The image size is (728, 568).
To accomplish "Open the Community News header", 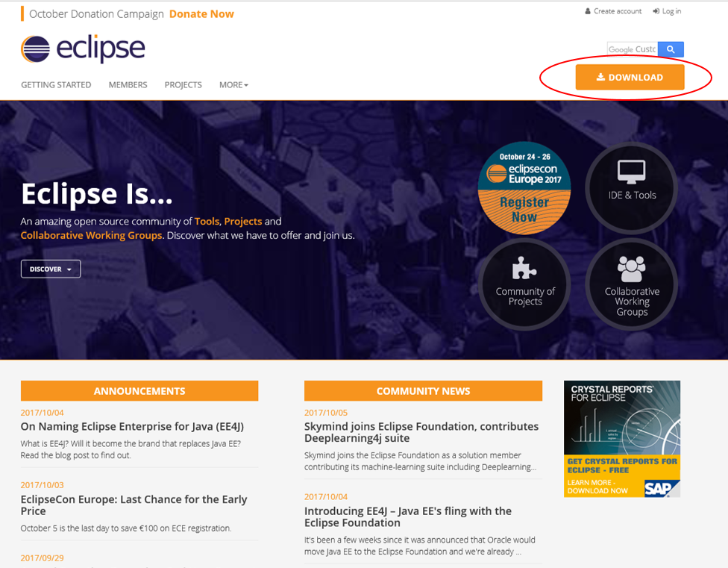I will (423, 391).
